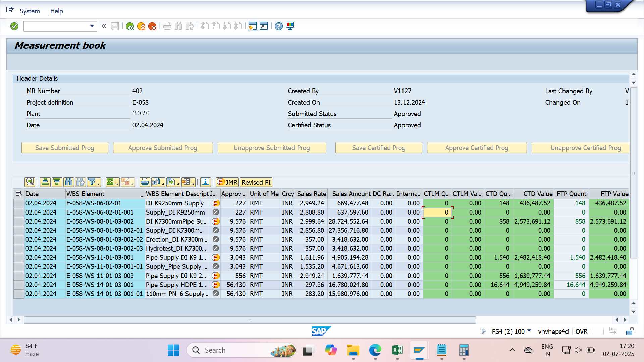Click the red Cancel icon in system toolbar
Image resolution: width=644 pixels, height=362 pixels.
152,26
